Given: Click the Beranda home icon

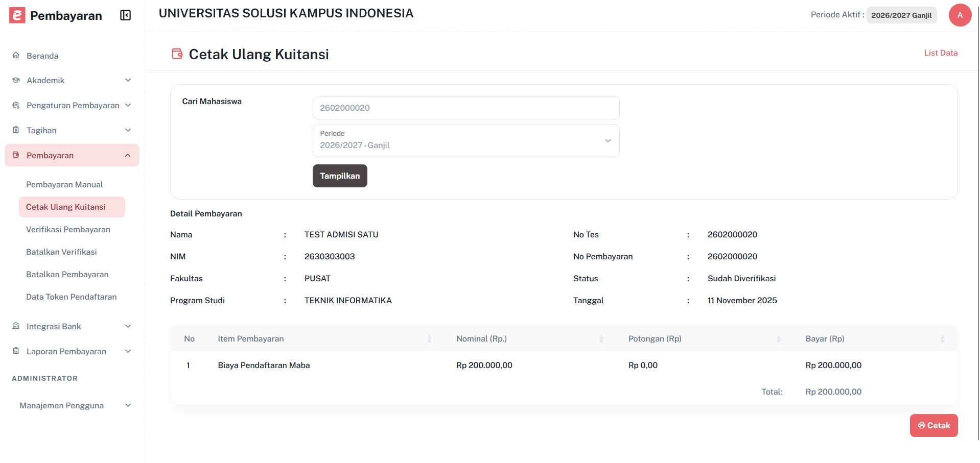Looking at the screenshot, I should pyautogui.click(x=16, y=55).
